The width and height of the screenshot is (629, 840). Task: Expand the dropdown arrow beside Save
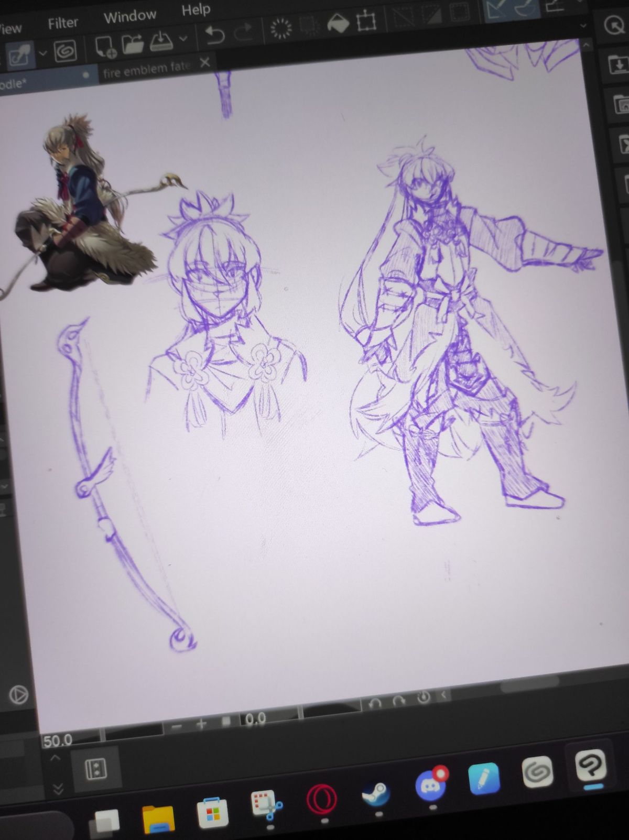(183, 39)
